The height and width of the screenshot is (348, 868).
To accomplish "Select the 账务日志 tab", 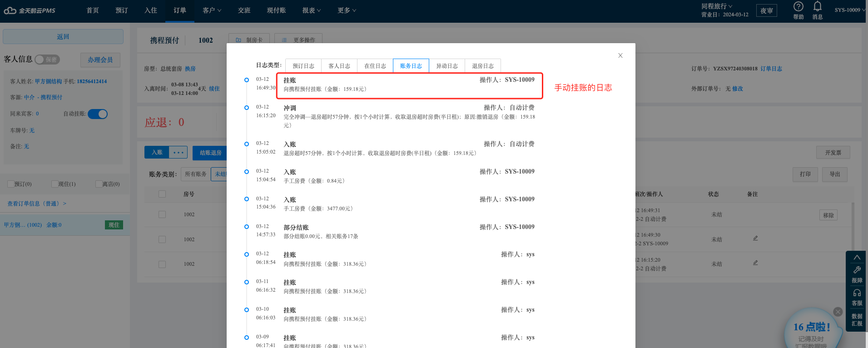I will pos(411,66).
